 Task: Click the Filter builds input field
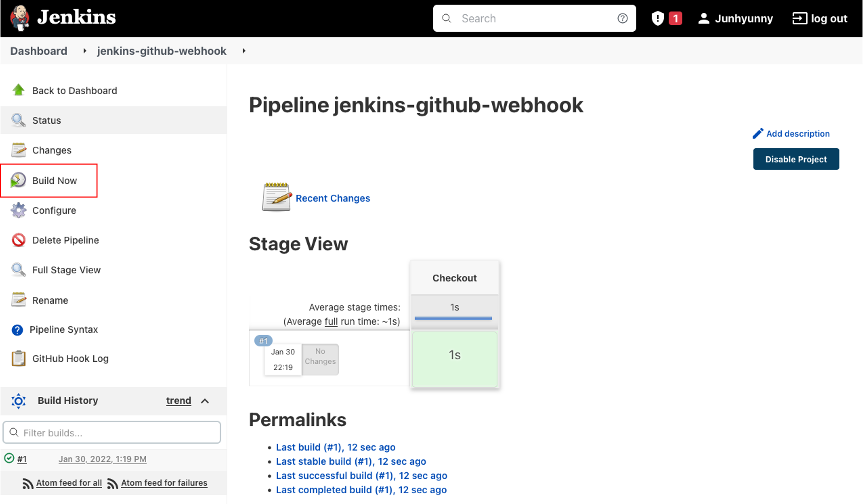pyautogui.click(x=116, y=433)
